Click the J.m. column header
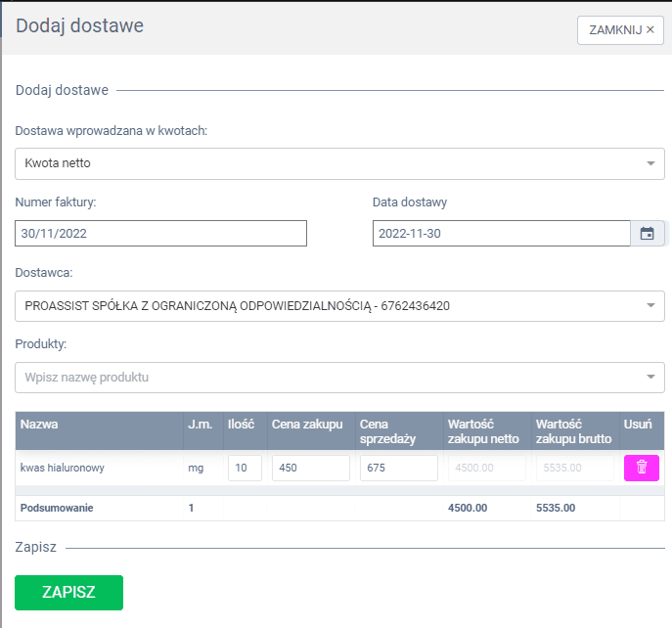Image resolution: width=672 pixels, height=628 pixels. point(199,425)
